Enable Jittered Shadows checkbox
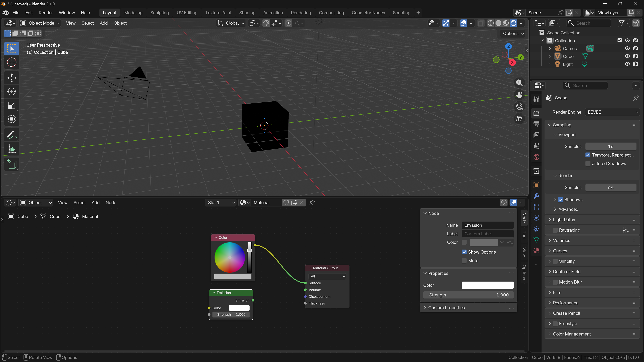The height and width of the screenshot is (362, 644). 588,164
